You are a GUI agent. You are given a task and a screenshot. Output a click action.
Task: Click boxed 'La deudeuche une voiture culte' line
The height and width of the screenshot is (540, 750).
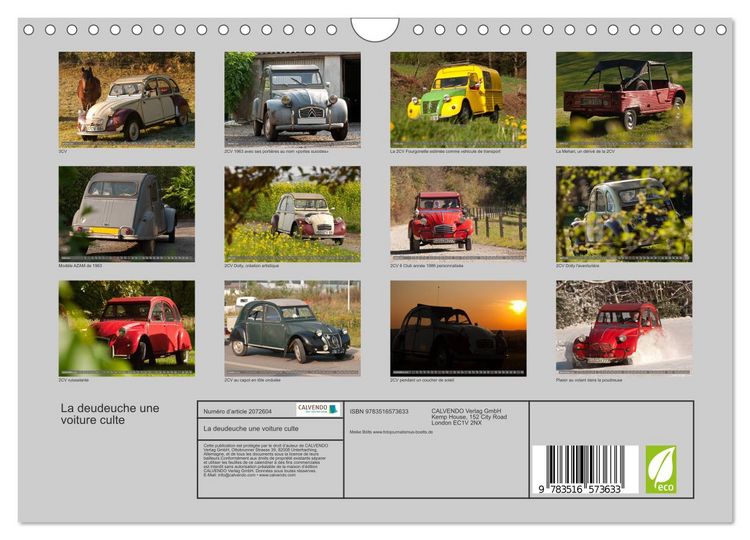(251, 429)
